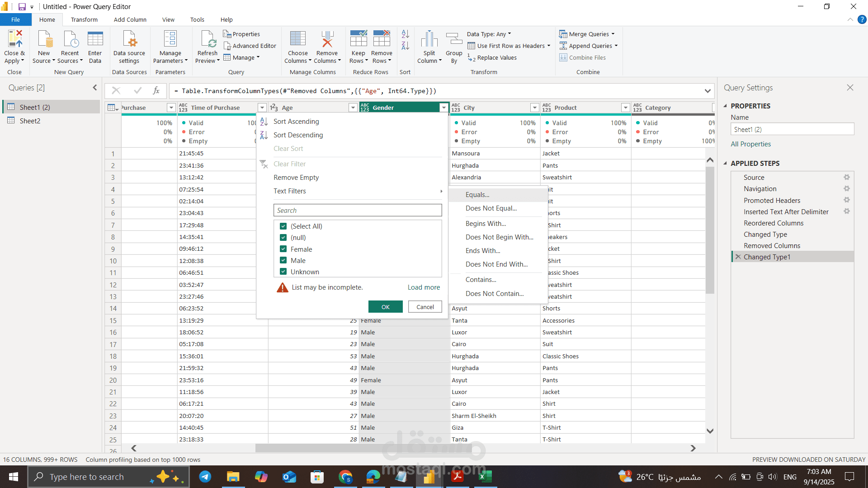Click the Close & Apply icon
This screenshot has width=868, height=488.
click(x=14, y=39)
